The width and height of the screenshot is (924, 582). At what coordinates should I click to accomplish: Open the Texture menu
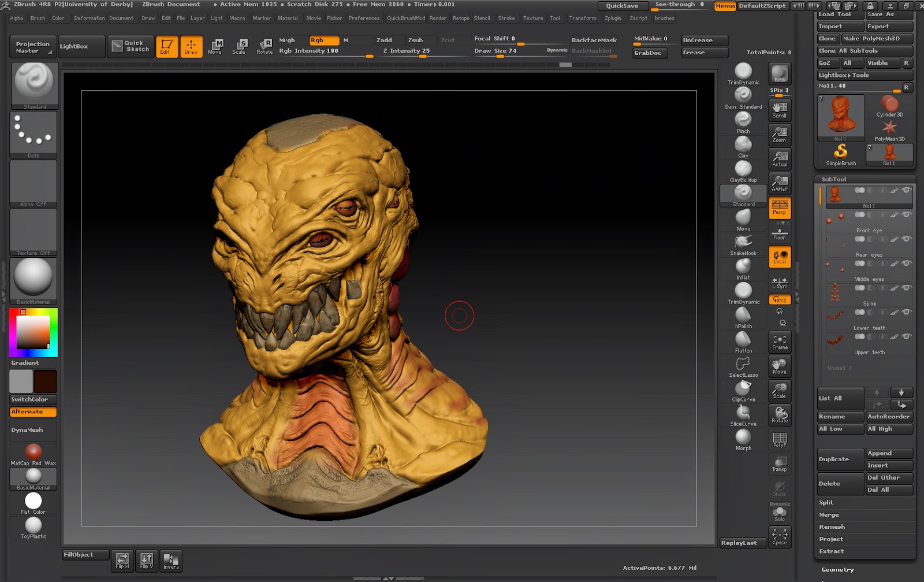[x=532, y=18]
